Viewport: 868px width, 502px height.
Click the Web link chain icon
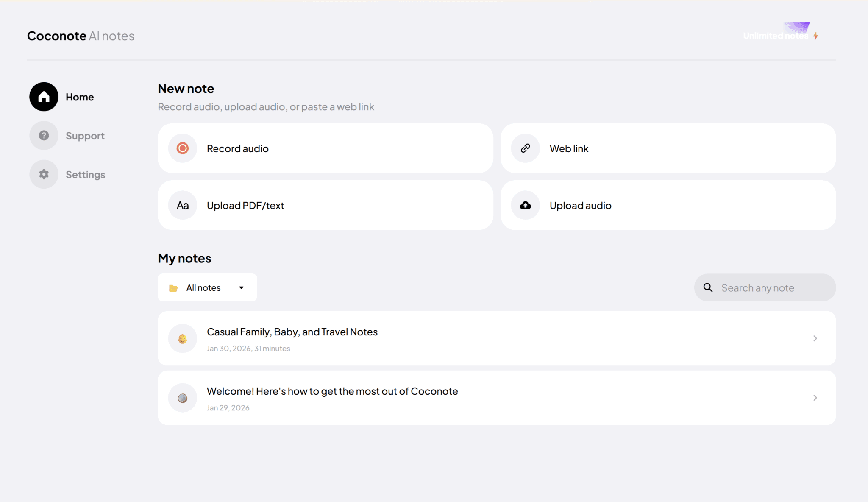coord(526,148)
